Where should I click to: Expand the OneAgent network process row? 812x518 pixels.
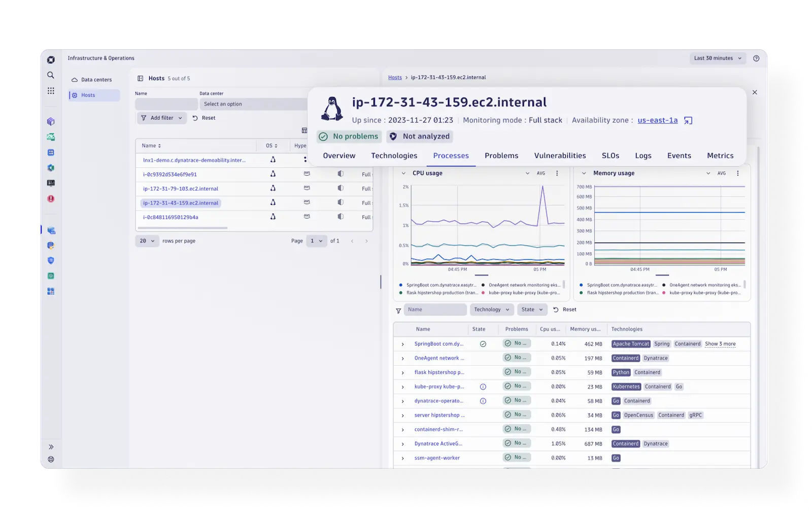coord(403,359)
